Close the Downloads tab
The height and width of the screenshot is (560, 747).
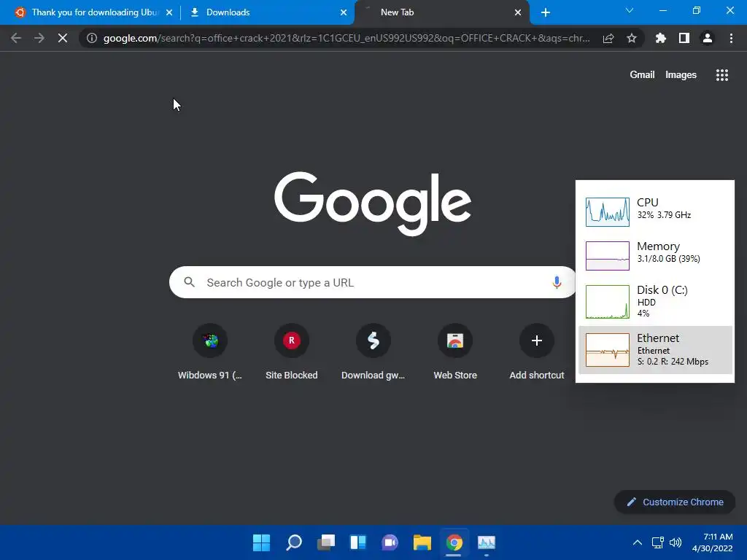(x=344, y=12)
